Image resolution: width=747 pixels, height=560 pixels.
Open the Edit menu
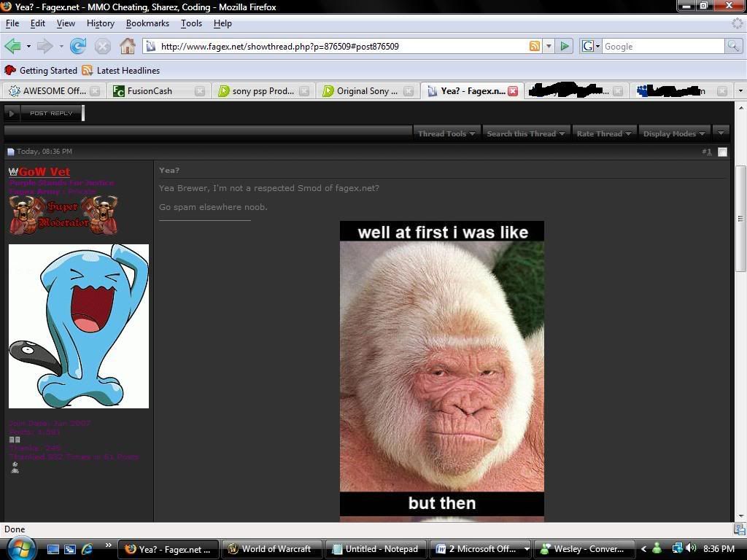click(x=38, y=23)
